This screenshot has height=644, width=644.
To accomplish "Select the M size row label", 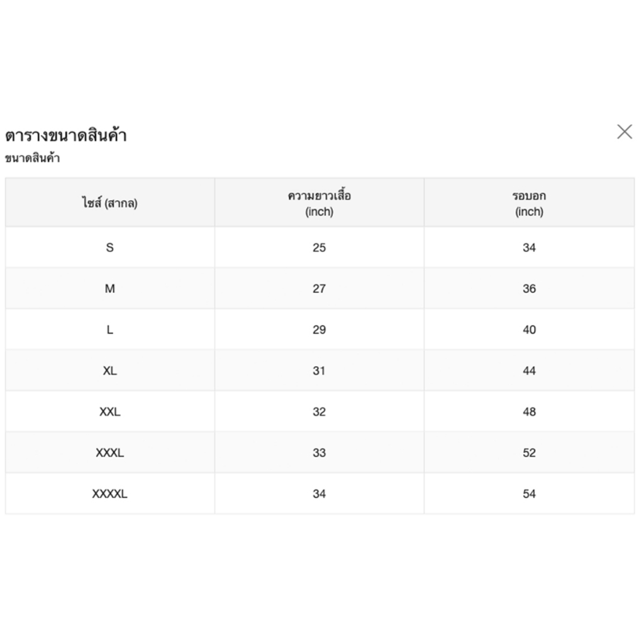I will coord(110,289).
